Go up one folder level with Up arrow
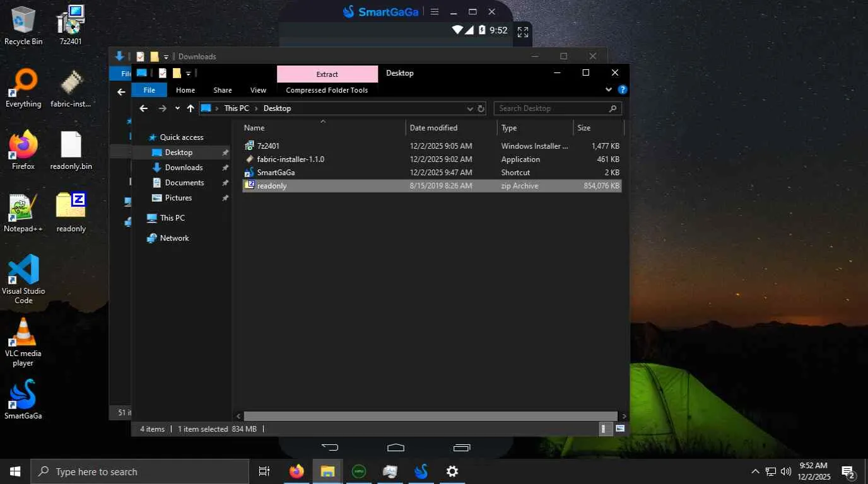Image resolution: width=868 pixels, height=484 pixels. coord(191,108)
